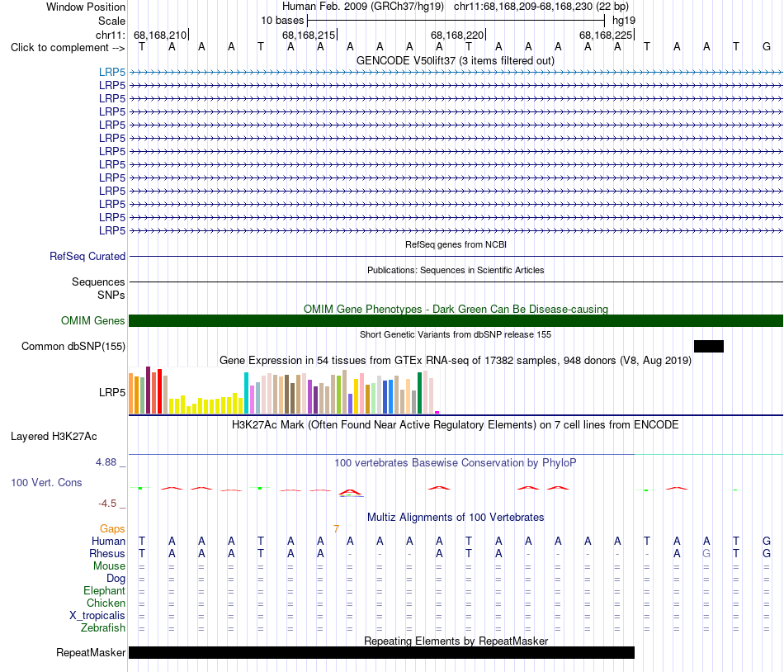Click the Chicken species label
This screenshot has height=672, width=784.
106,603
